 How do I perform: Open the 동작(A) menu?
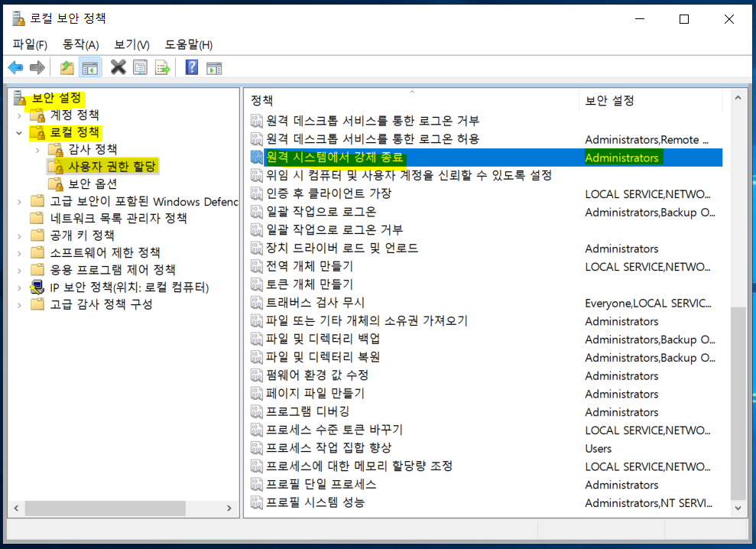click(80, 45)
